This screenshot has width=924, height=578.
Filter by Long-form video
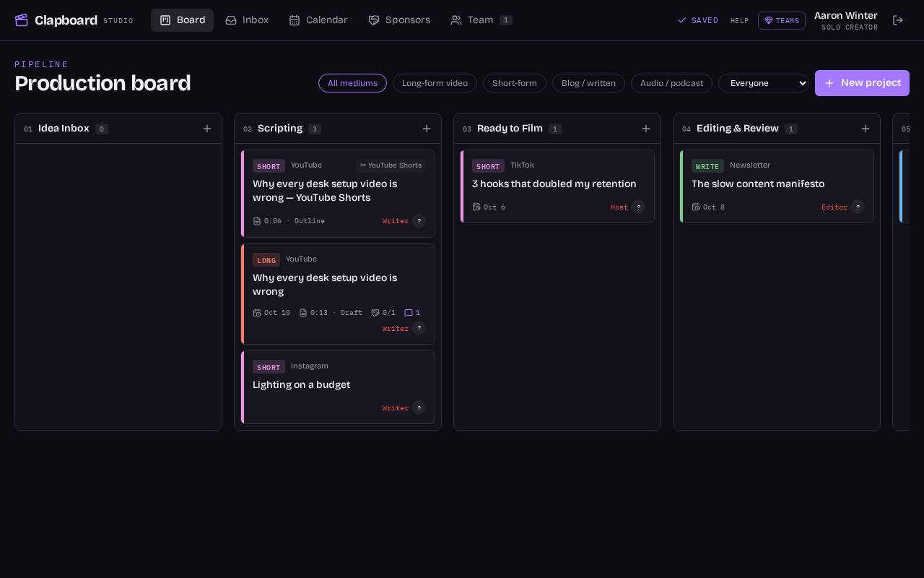[435, 83]
